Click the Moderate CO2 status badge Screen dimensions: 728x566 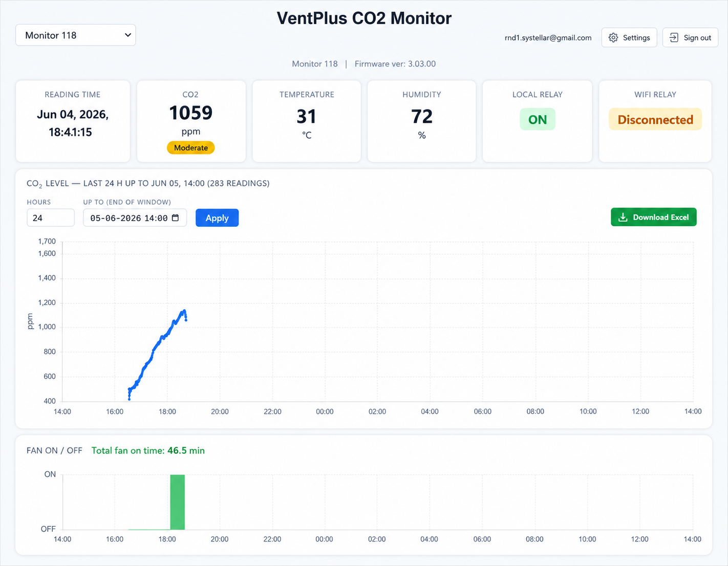click(190, 148)
